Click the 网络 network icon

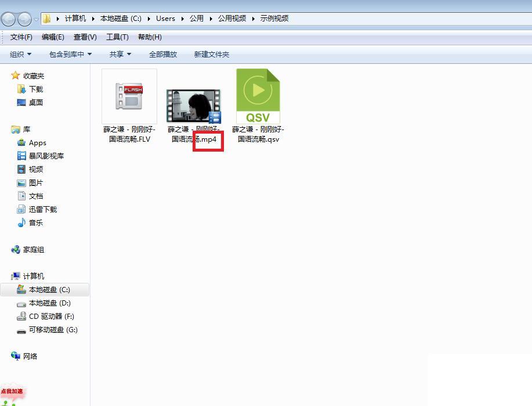(16, 355)
